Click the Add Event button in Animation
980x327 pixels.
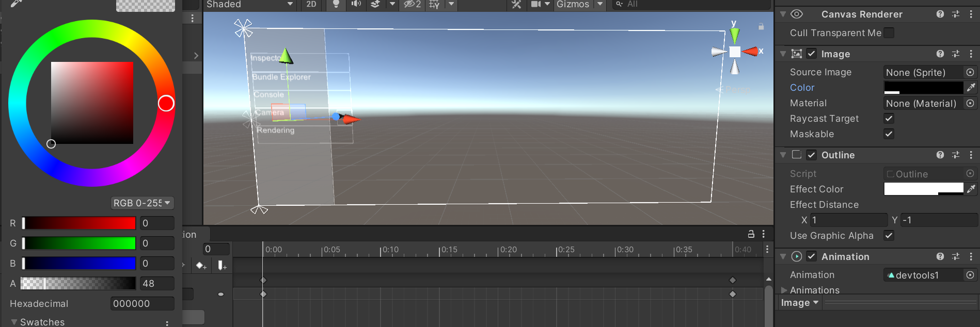coord(222,266)
